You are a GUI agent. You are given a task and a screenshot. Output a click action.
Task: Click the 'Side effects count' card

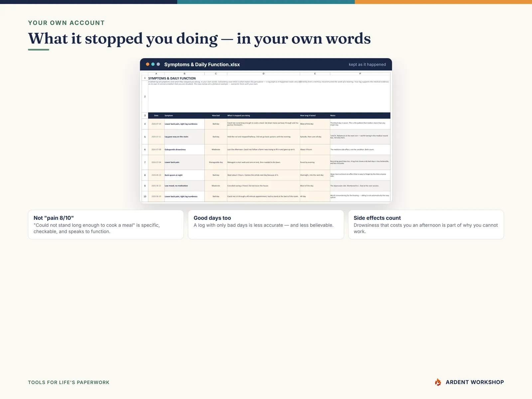coord(426,224)
